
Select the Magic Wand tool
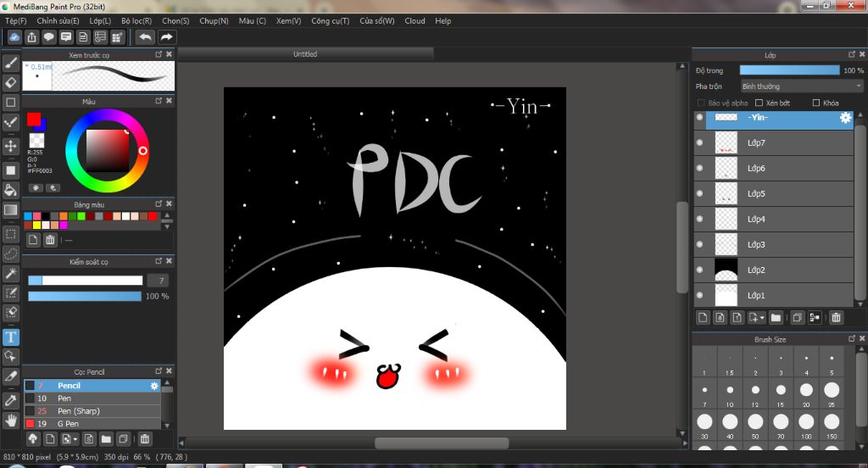pyautogui.click(x=10, y=273)
